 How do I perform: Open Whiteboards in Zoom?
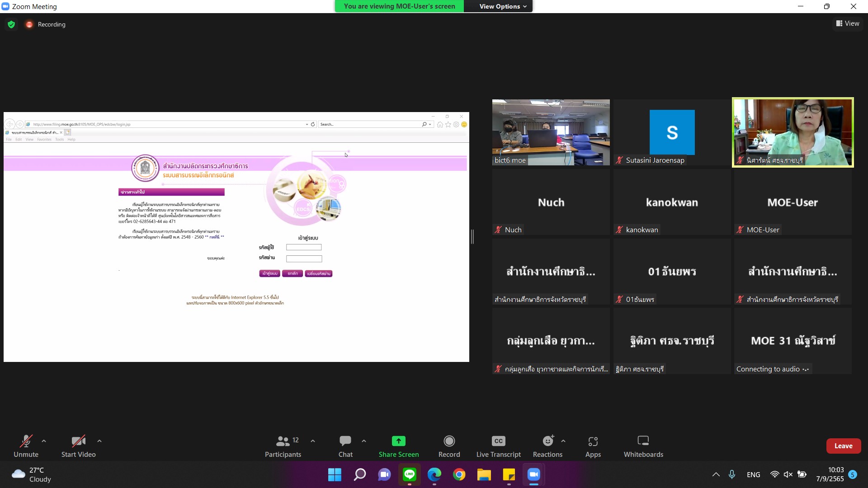[643, 446]
